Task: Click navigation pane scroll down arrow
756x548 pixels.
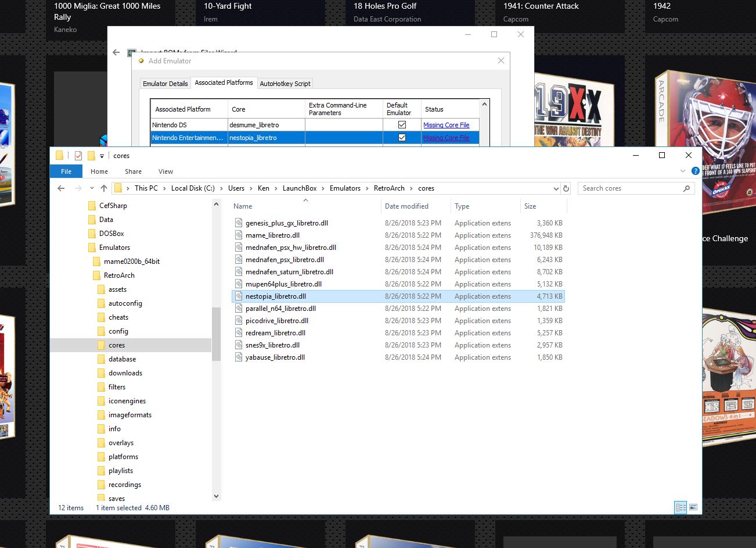Action: (x=216, y=496)
